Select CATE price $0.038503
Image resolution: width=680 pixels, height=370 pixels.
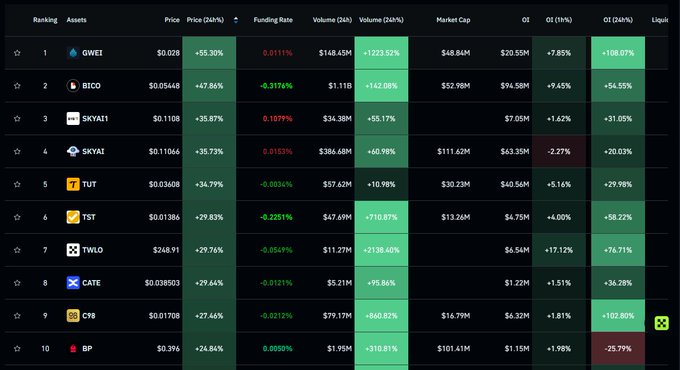coord(162,283)
